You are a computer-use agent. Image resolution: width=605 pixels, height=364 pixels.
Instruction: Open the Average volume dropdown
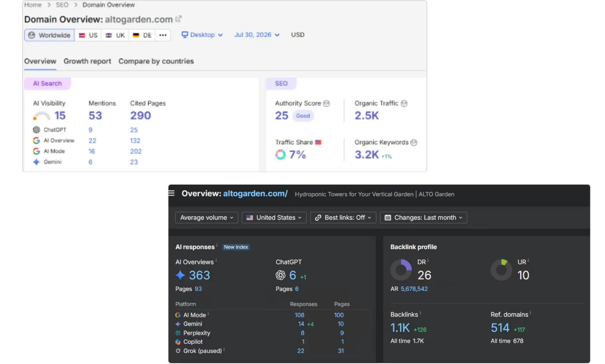point(206,217)
